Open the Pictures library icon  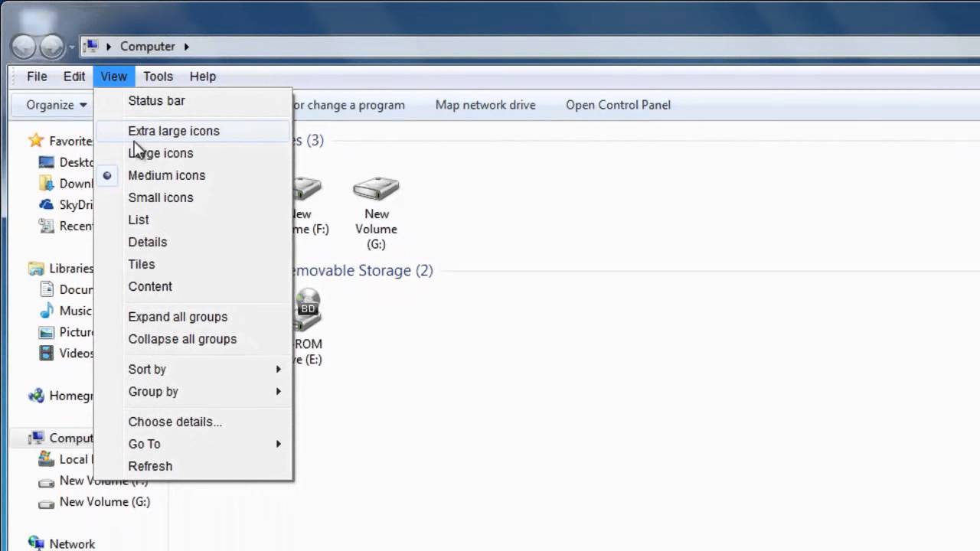click(x=47, y=332)
